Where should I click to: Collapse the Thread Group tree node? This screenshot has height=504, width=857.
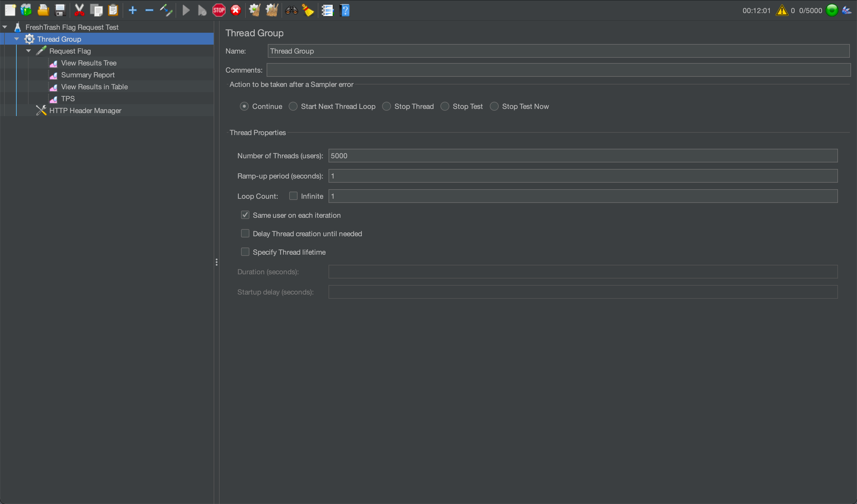tap(16, 39)
